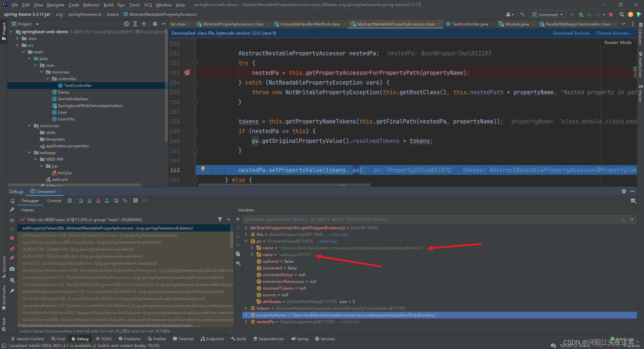This screenshot has height=349, width=644.
Task: Expand the nestedPa variable node
Action: click(x=246, y=322)
